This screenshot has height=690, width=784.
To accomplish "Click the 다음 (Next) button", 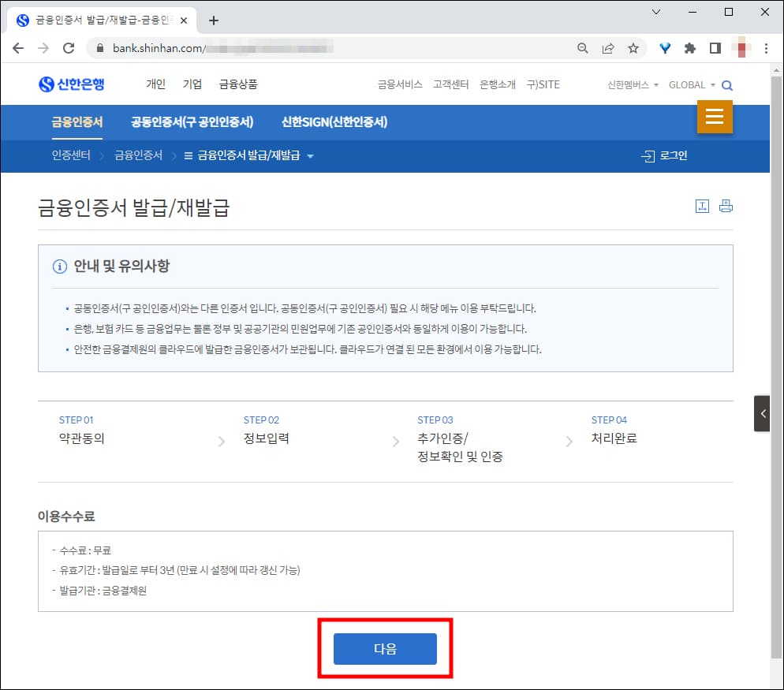I will pos(385,648).
